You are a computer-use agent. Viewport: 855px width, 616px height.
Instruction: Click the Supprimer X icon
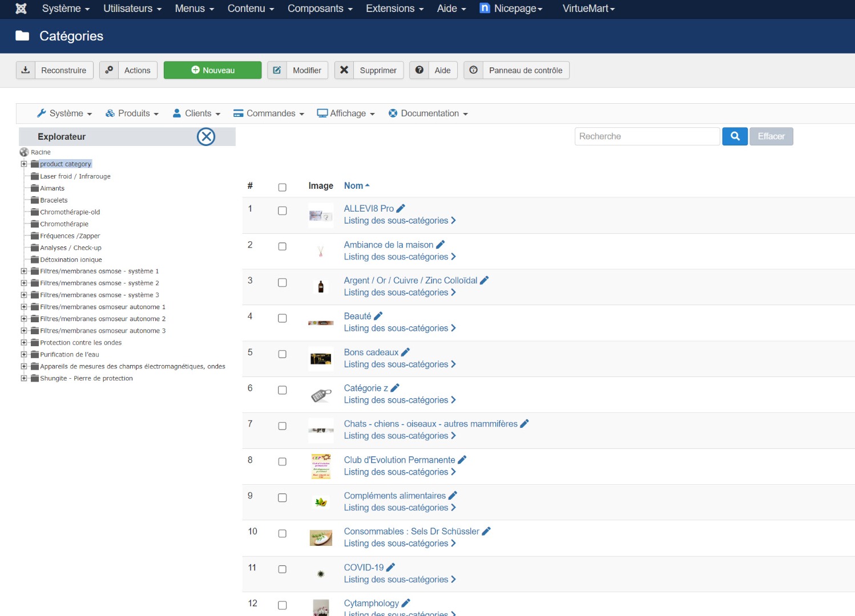[x=344, y=70]
